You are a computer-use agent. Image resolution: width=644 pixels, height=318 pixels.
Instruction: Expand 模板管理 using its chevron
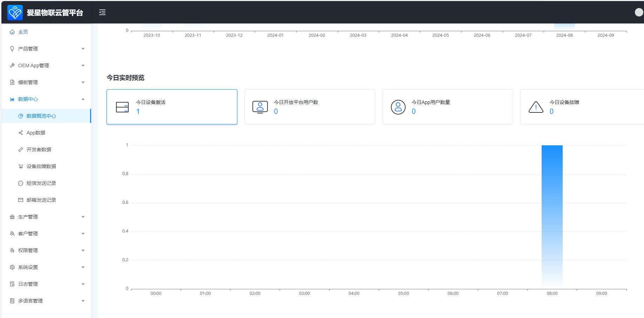click(83, 82)
